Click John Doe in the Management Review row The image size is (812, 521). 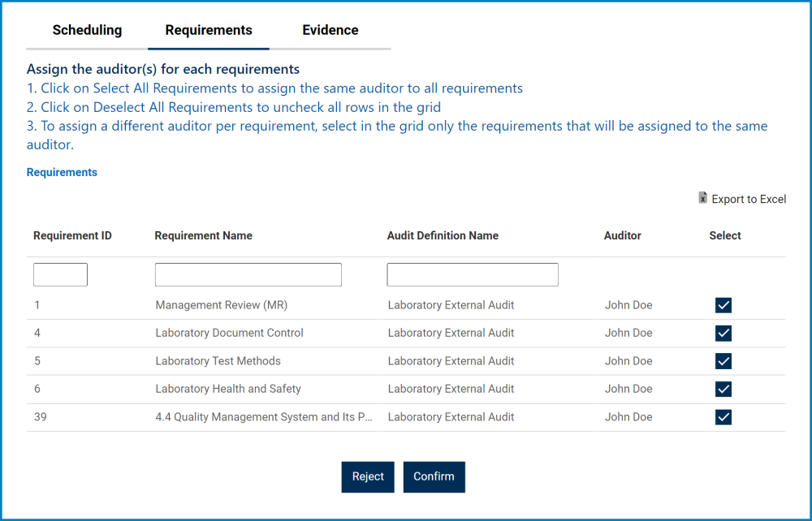pos(628,305)
